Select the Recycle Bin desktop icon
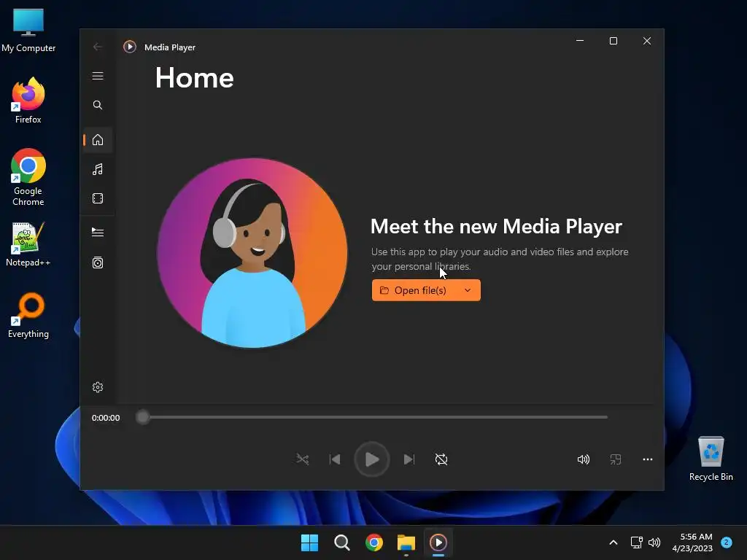 point(711,459)
